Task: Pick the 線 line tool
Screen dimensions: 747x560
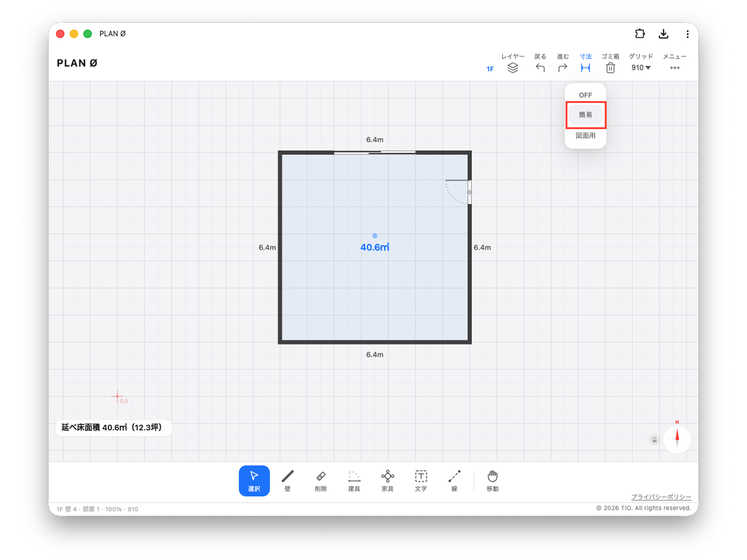Action: [x=454, y=480]
